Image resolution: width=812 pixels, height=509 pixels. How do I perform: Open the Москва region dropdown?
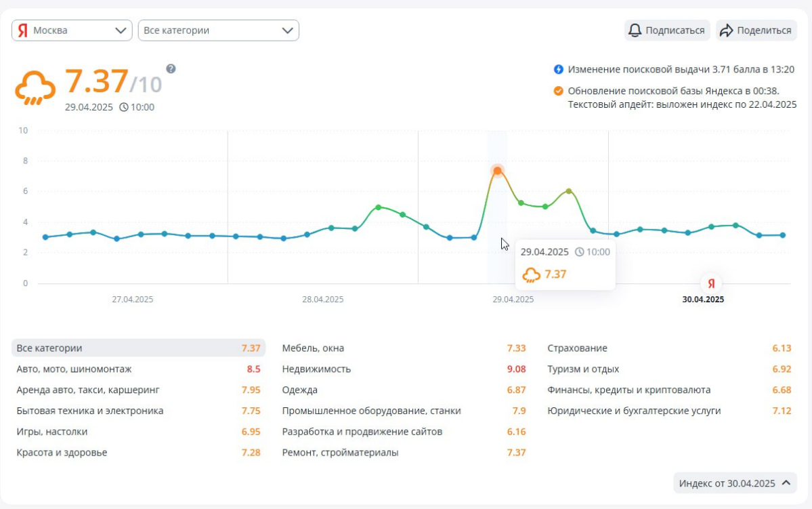(x=72, y=30)
